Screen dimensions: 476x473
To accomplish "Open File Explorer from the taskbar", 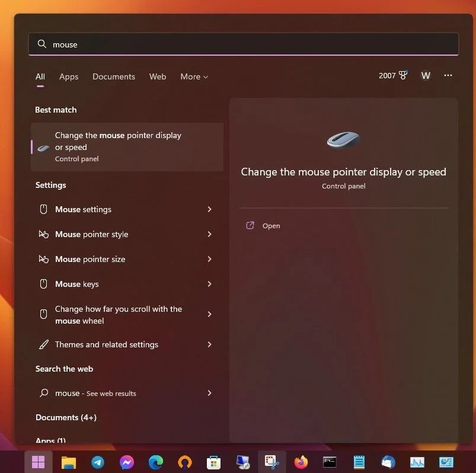I will pos(68,462).
